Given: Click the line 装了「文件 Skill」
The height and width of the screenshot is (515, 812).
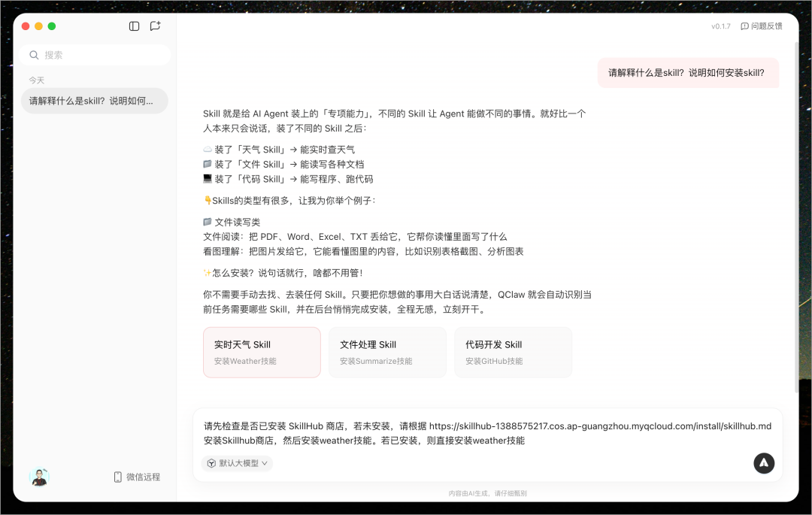Looking at the screenshot, I should click(283, 164).
